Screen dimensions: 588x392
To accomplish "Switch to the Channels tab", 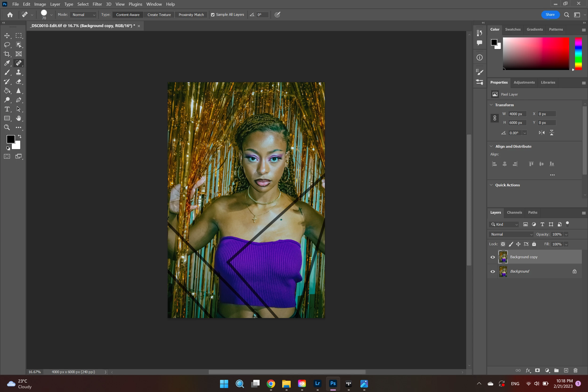I will 514,212.
